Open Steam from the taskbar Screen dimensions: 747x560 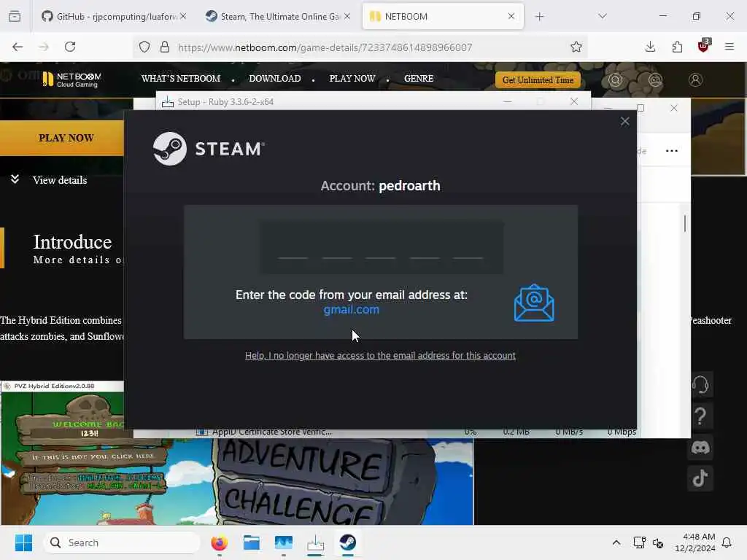coord(347,542)
